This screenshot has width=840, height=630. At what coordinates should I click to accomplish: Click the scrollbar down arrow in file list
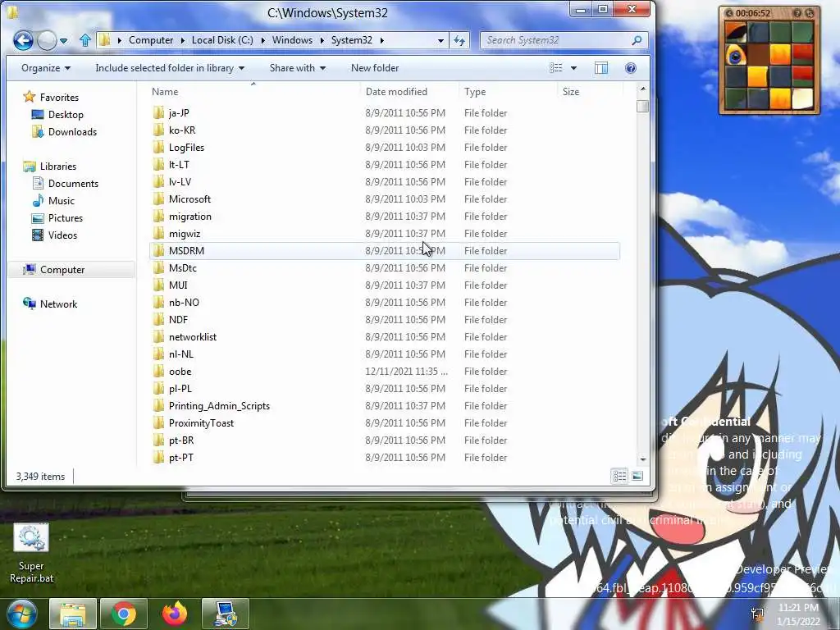coord(643,459)
